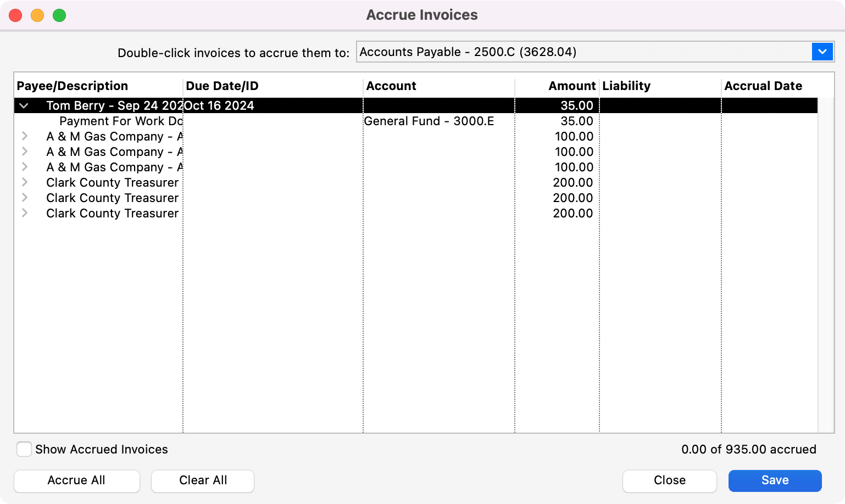Save the accrued invoices

click(775, 480)
